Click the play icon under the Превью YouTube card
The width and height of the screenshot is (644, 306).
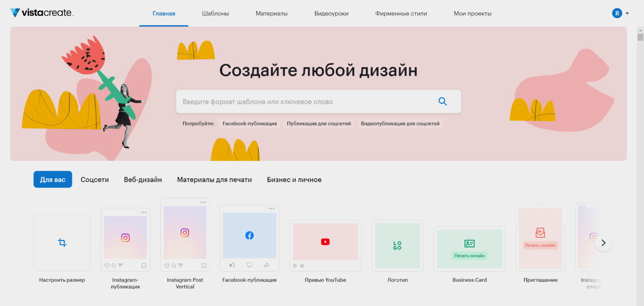click(x=295, y=266)
